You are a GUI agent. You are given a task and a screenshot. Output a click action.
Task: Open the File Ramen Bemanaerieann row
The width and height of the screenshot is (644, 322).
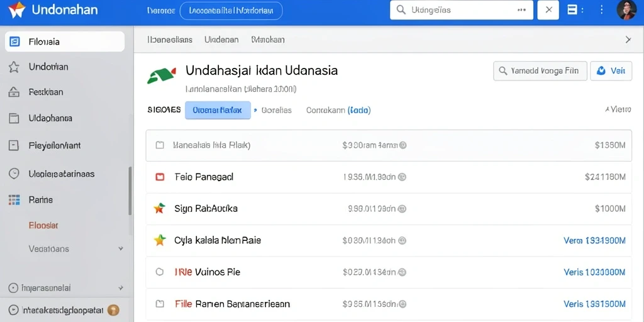pyautogui.click(x=389, y=304)
